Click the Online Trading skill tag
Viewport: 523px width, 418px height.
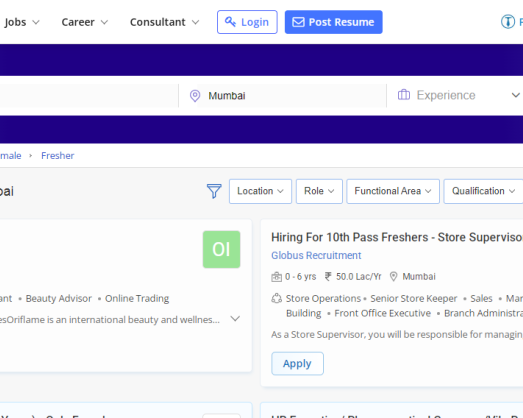(137, 299)
